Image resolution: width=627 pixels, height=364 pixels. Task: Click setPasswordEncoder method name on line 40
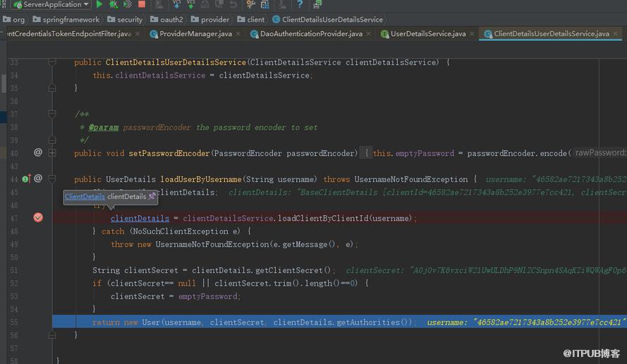coord(169,153)
